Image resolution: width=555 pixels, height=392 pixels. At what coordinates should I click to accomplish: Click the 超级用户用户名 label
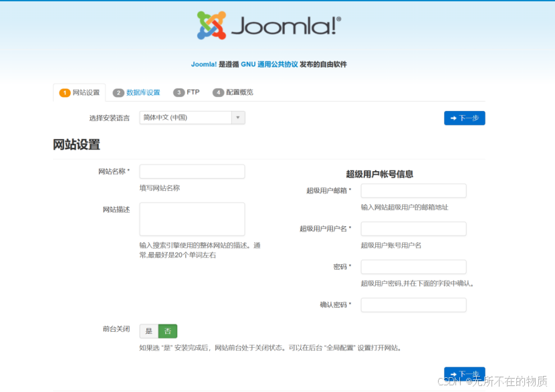tap(326, 229)
